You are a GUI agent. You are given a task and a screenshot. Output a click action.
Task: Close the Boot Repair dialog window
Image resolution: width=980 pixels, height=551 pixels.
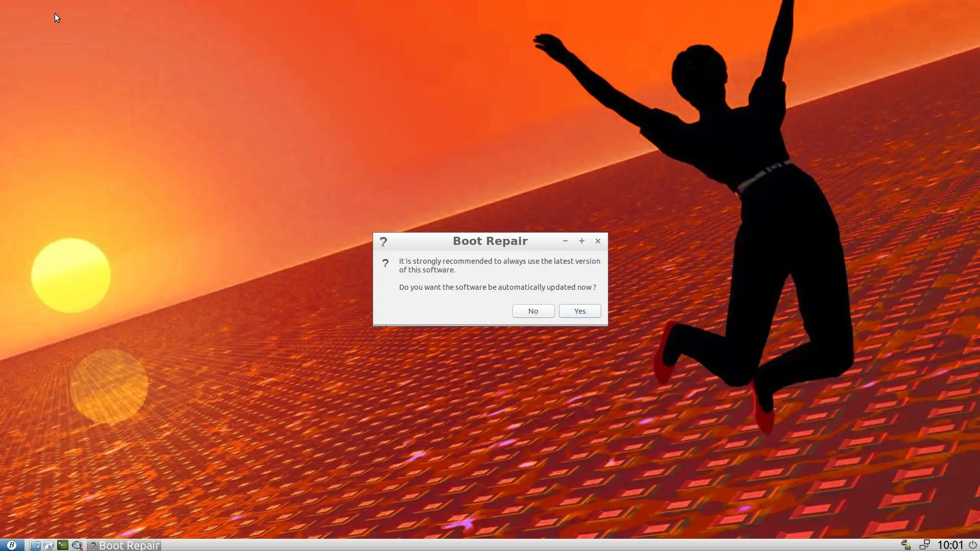click(598, 241)
